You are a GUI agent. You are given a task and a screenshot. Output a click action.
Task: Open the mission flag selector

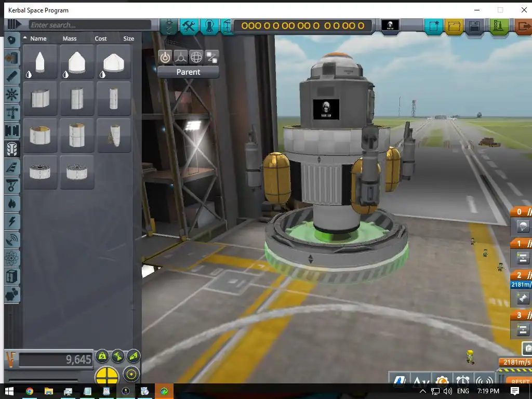coord(390,26)
